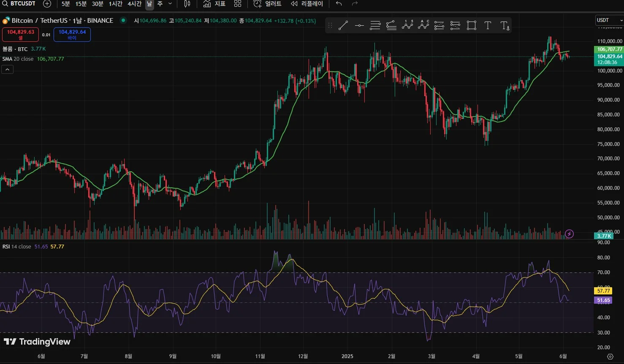Select the rectangle shape tool
The image size is (624, 364).
click(x=472, y=26)
